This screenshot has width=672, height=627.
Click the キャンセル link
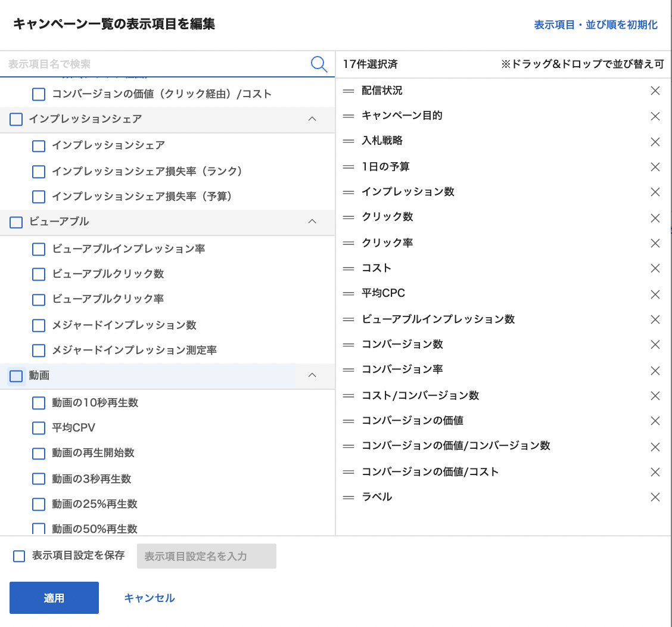click(149, 598)
